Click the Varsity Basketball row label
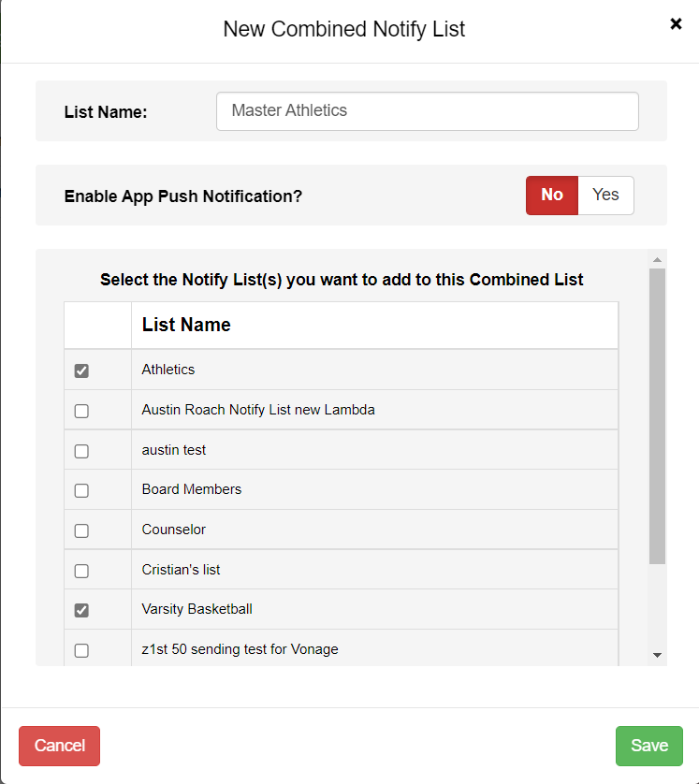 (x=197, y=609)
